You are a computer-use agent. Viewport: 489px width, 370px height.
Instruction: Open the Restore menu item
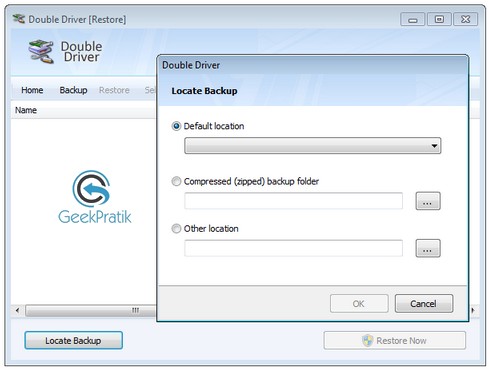tap(114, 90)
